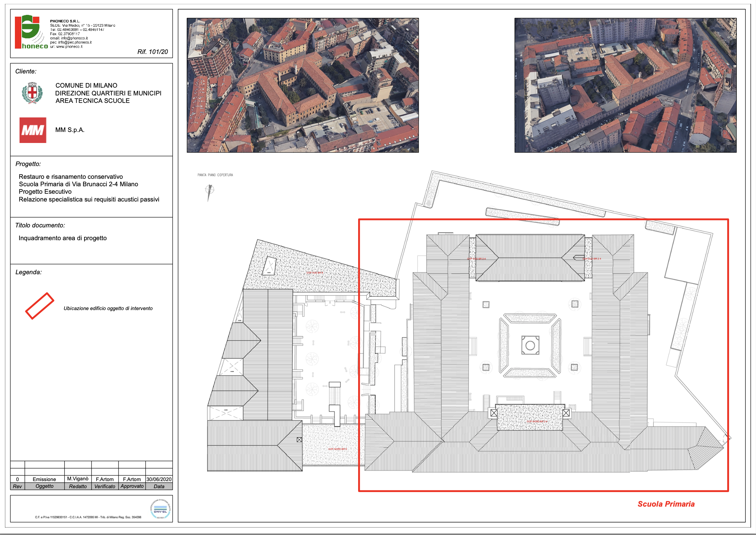Image resolution: width=756 pixels, height=535 pixels.
Task: Click 'Approvato' column header
Action: tap(132, 486)
